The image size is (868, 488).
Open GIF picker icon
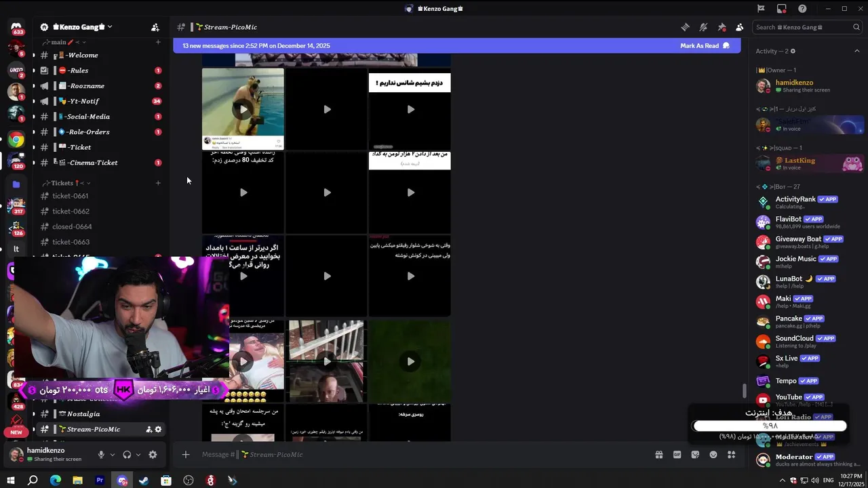[677, 455]
